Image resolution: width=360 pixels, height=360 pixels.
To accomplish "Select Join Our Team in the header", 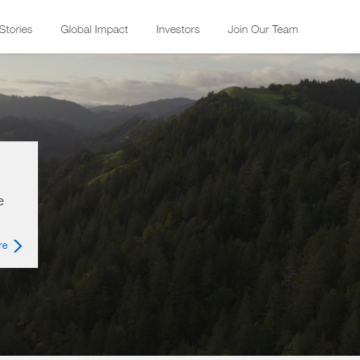I will coord(263,29).
